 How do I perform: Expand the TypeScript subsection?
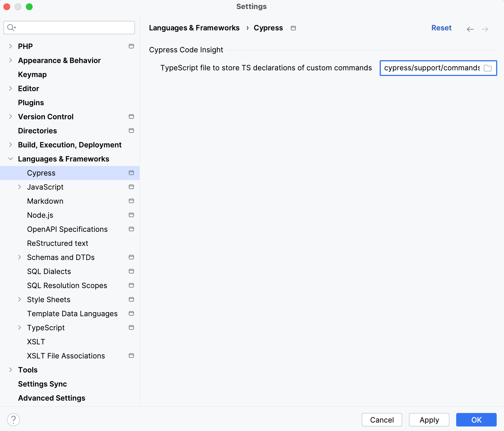pos(19,327)
